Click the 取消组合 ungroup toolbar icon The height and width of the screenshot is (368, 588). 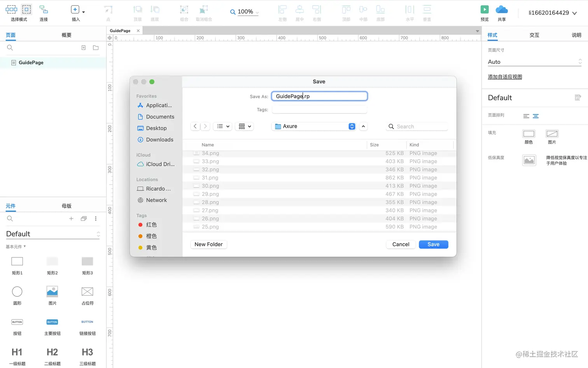coord(204,10)
